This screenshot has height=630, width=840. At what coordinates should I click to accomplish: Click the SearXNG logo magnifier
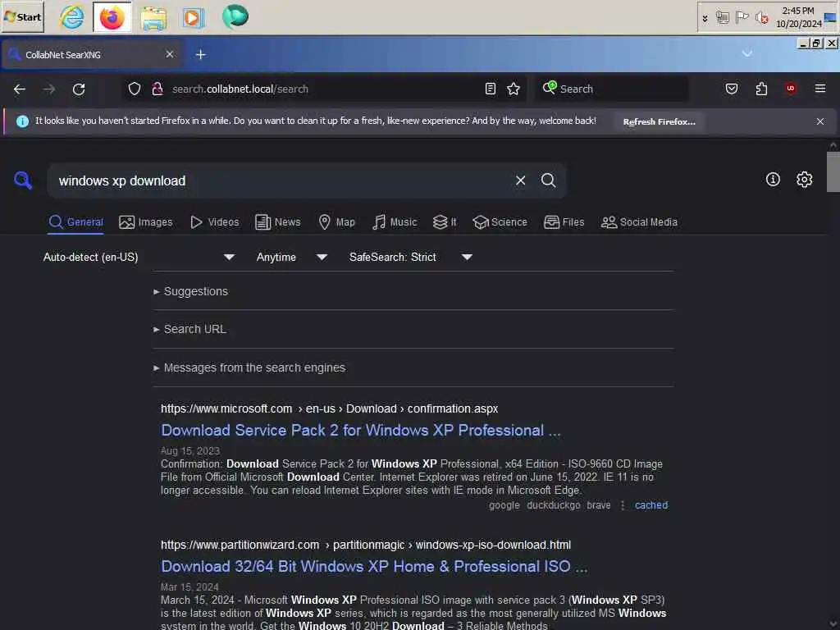click(22, 180)
